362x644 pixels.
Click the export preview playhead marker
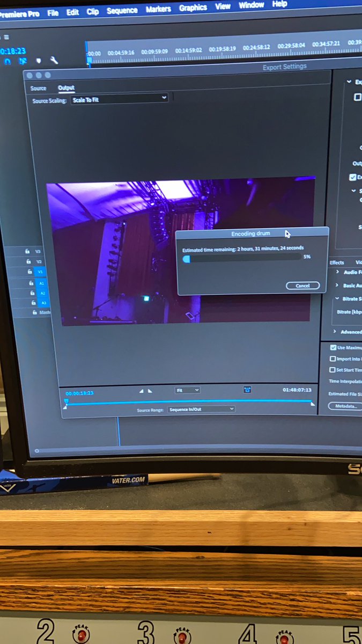67,401
